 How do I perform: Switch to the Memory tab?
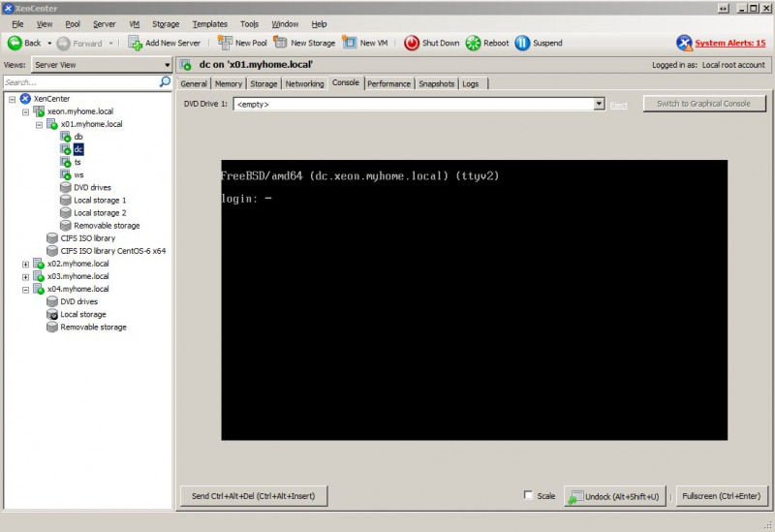tap(229, 83)
